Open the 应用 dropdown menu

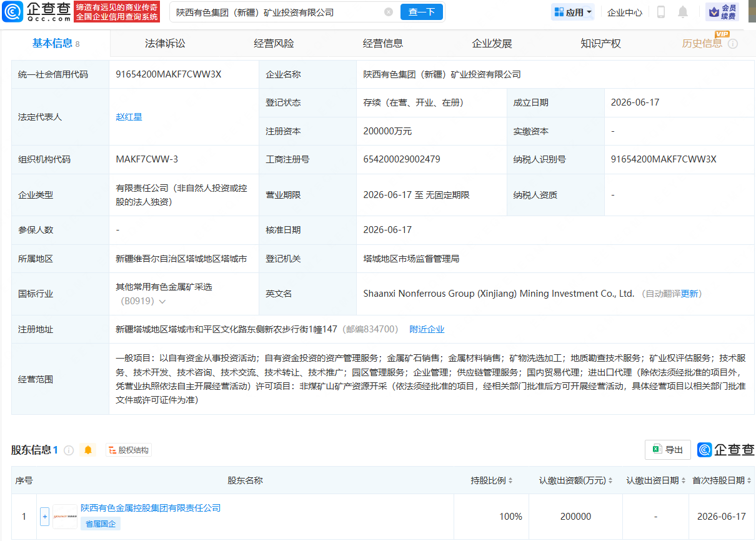coord(573,12)
